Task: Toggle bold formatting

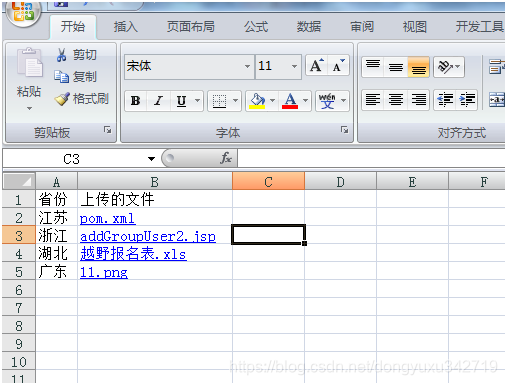Action: click(135, 101)
